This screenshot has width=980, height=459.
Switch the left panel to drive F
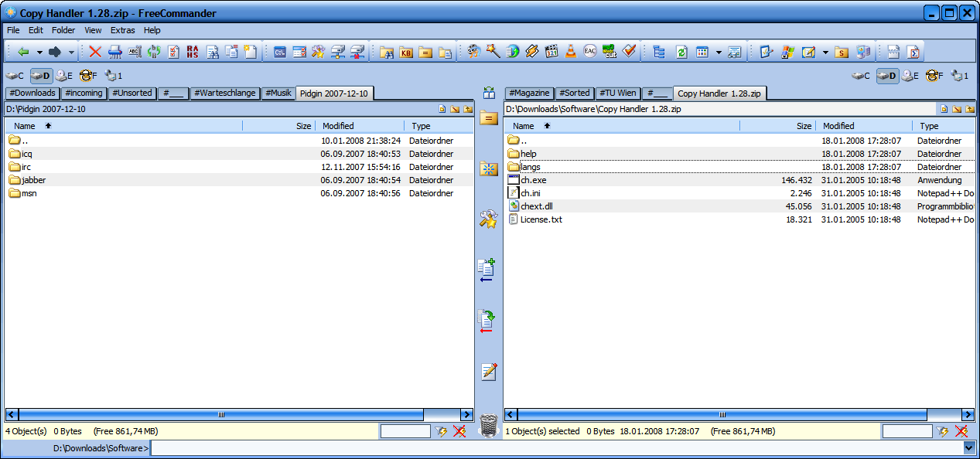88,76
